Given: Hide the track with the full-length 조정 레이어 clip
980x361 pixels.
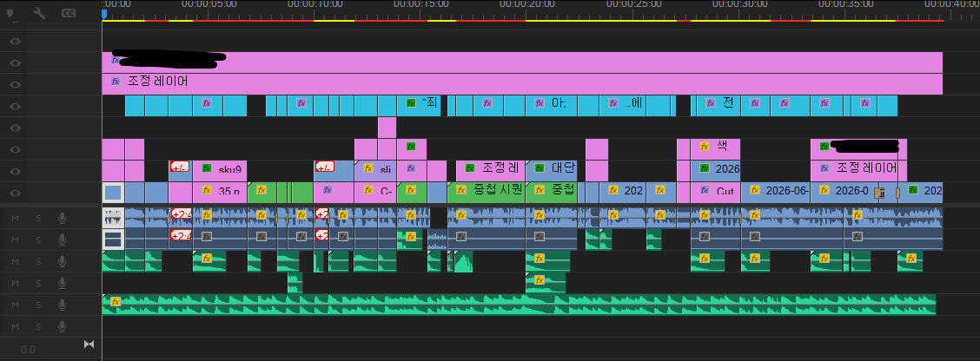Looking at the screenshot, I should (x=16, y=85).
